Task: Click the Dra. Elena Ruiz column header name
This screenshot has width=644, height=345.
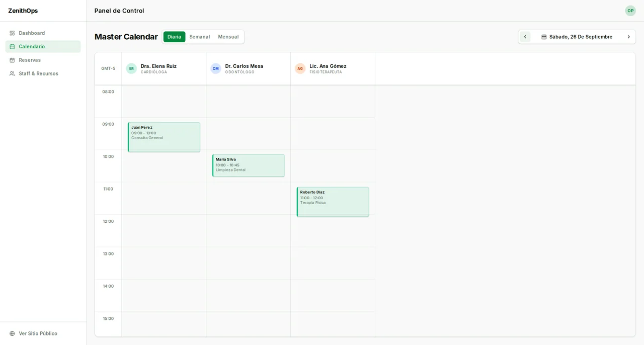Action: pos(158,66)
